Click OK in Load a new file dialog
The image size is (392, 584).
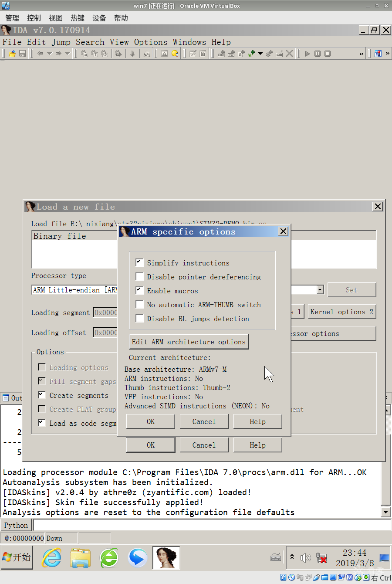(151, 445)
